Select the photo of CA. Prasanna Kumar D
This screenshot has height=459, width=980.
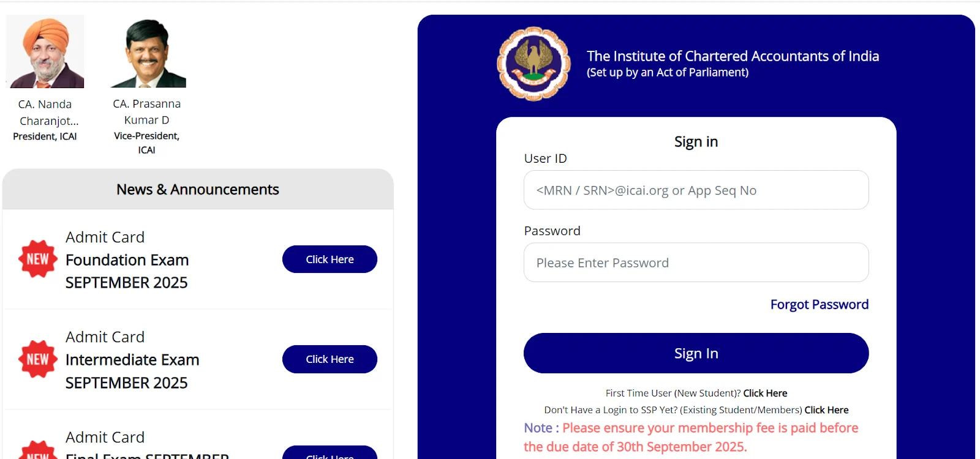[147, 51]
